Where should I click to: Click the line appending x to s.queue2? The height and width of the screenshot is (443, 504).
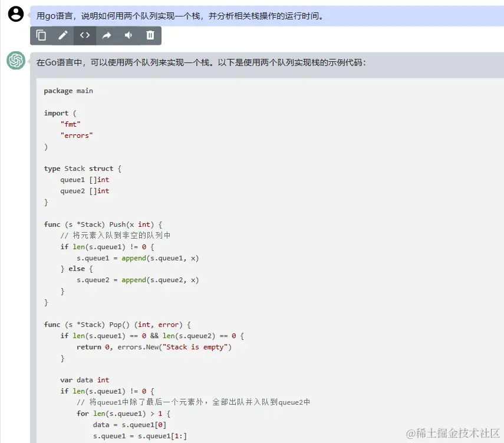pos(138,280)
